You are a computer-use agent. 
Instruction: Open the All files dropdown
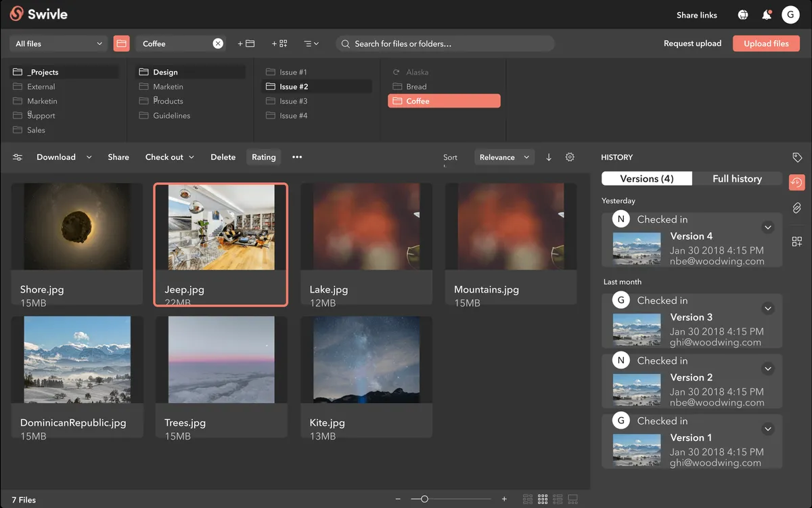point(59,43)
